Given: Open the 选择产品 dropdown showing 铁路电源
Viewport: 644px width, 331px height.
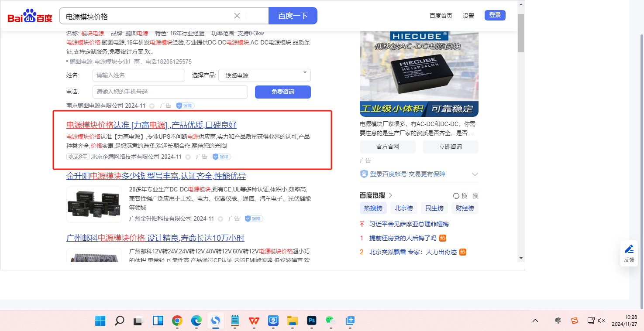Looking at the screenshot, I should [265, 75].
